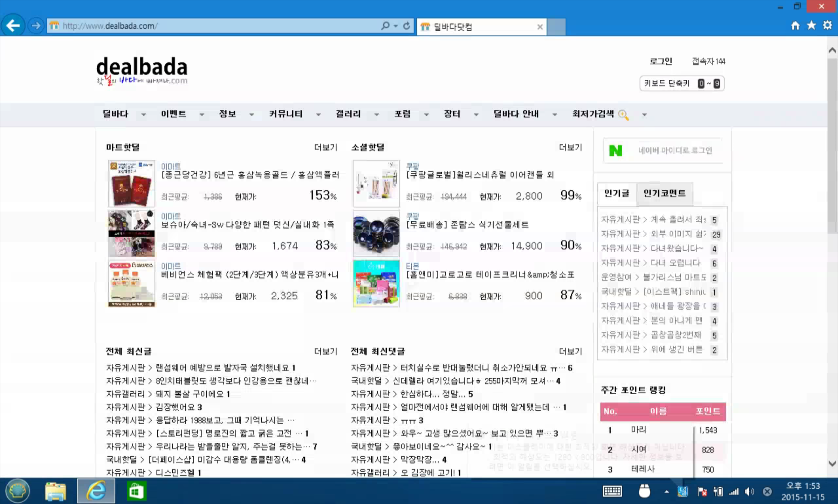This screenshot has height=504, width=838.
Task: Click the magnifier icon beside 최저가검색
Action: tap(624, 115)
